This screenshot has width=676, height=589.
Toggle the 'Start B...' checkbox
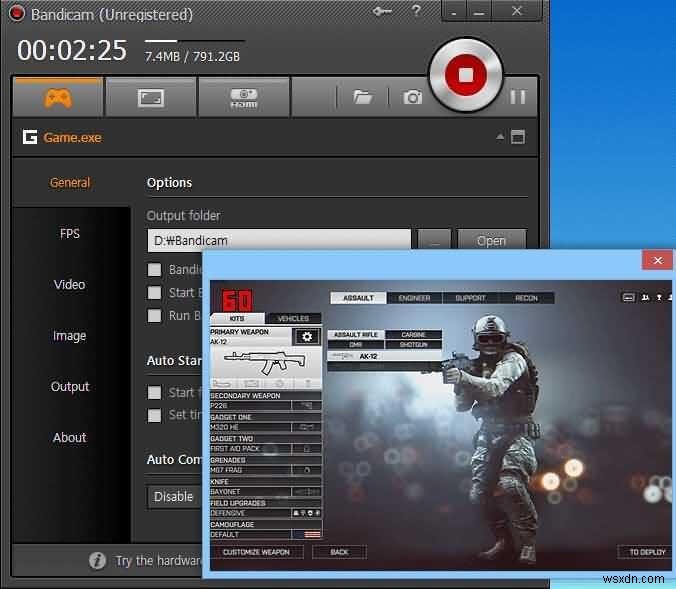pos(154,293)
